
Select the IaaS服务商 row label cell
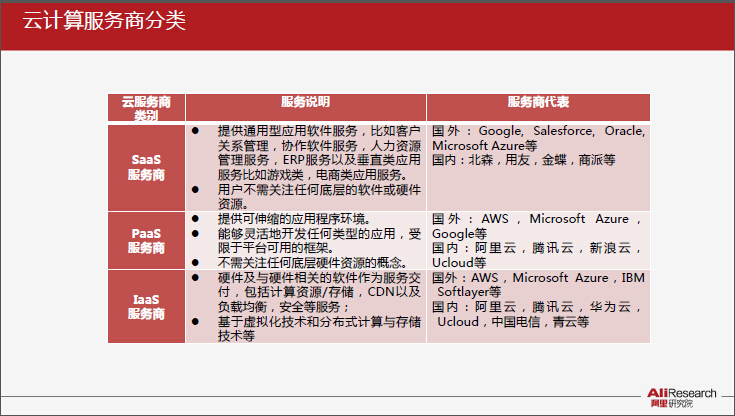[146, 306]
